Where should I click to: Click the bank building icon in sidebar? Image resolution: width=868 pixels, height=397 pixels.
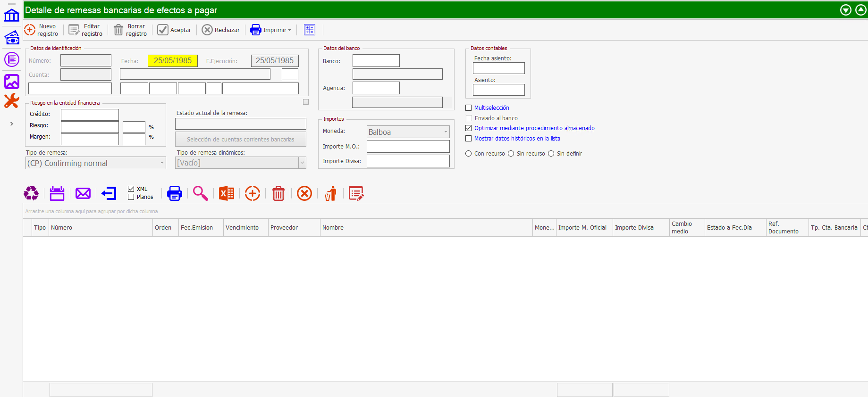pos(11,15)
